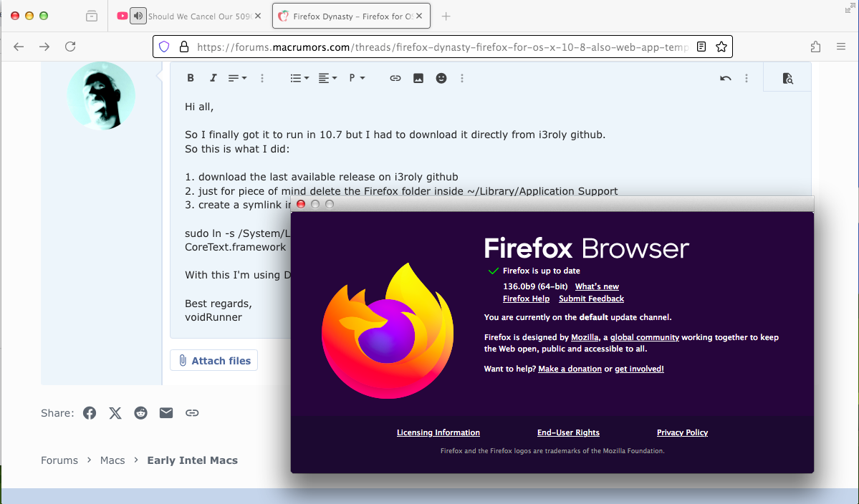Open more options beside undo
The height and width of the screenshot is (504, 859).
pos(746,78)
